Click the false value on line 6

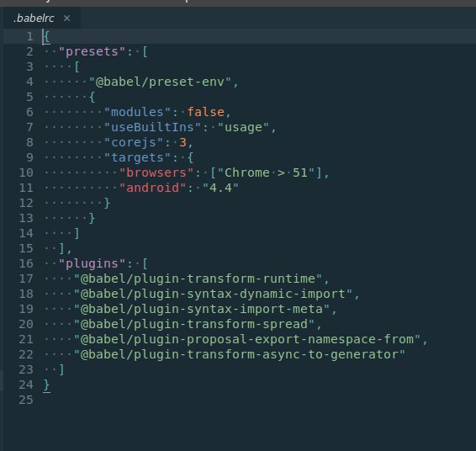tap(206, 112)
